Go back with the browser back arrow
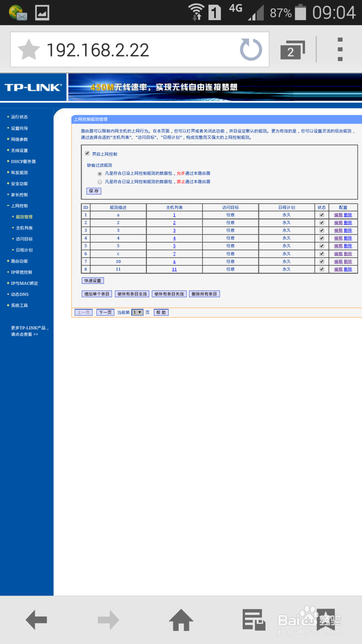Viewport: 362px width, 644px height. pos(36,620)
